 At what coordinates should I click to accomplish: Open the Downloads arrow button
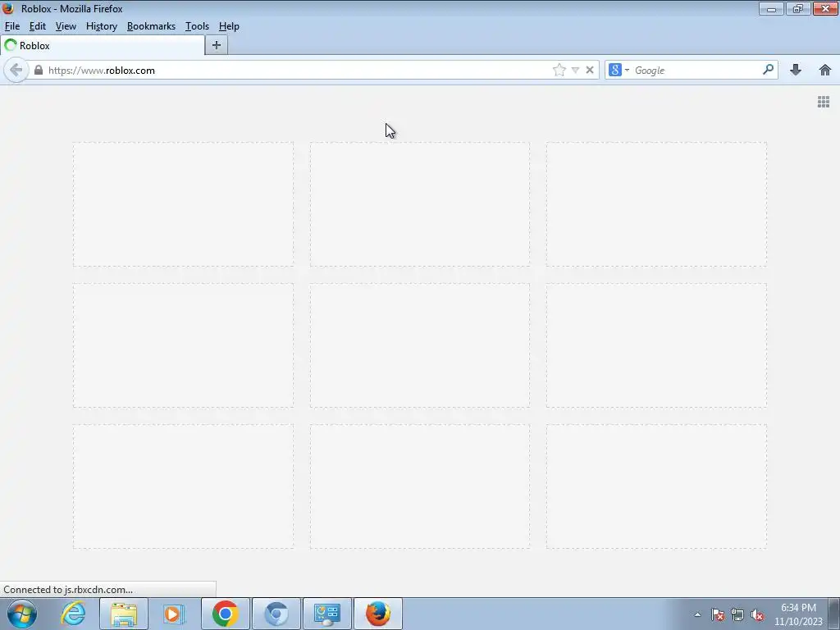(x=796, y=70)
